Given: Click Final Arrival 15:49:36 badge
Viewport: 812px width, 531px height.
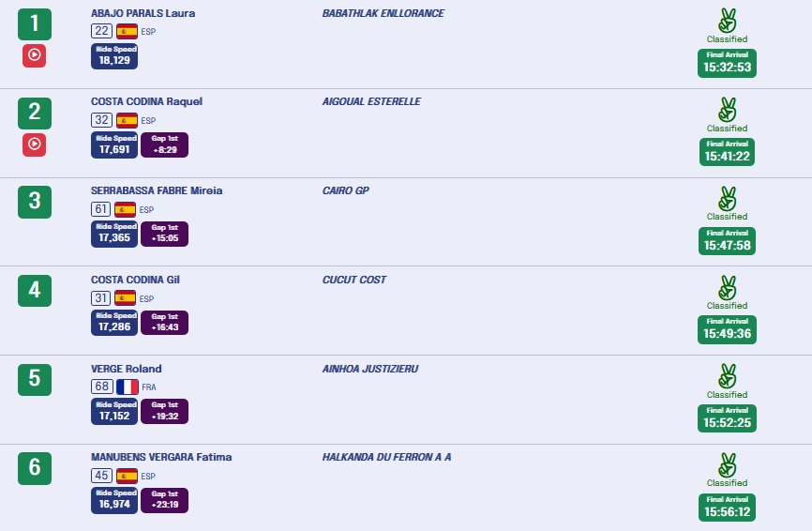Looking at the screenshot, I should [728, 329].
